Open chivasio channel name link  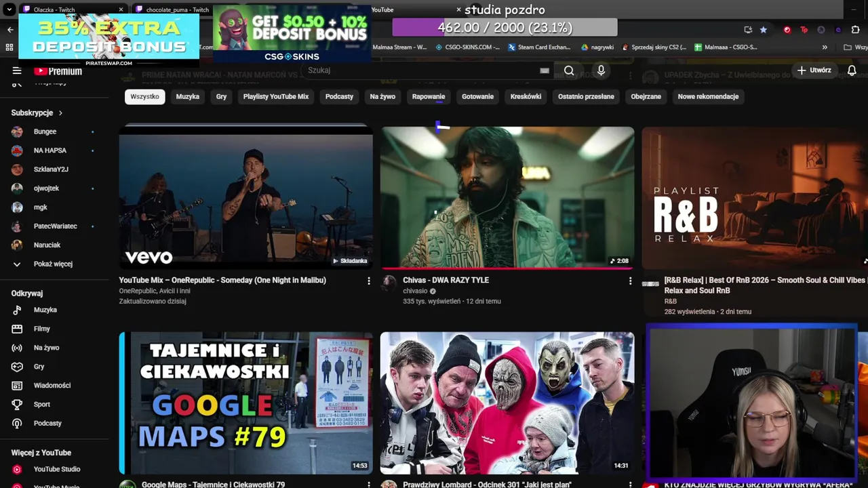pos(415,291)
